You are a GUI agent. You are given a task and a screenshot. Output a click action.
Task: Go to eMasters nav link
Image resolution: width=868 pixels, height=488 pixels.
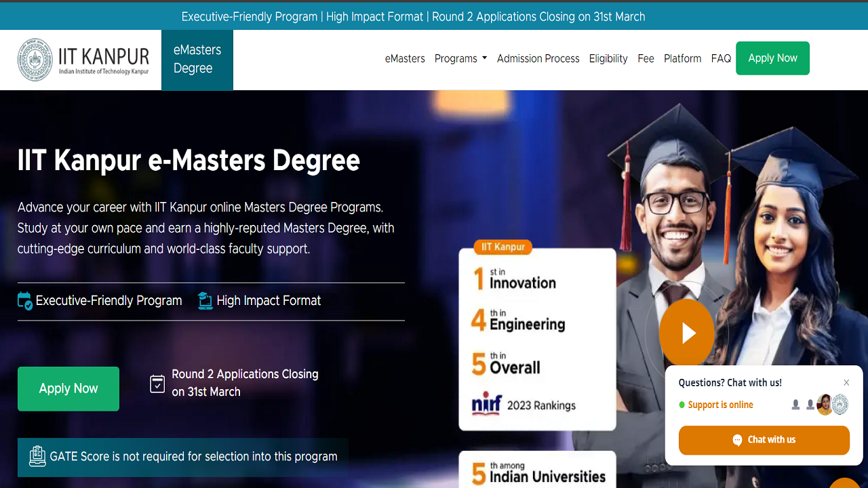pos(405,58)
